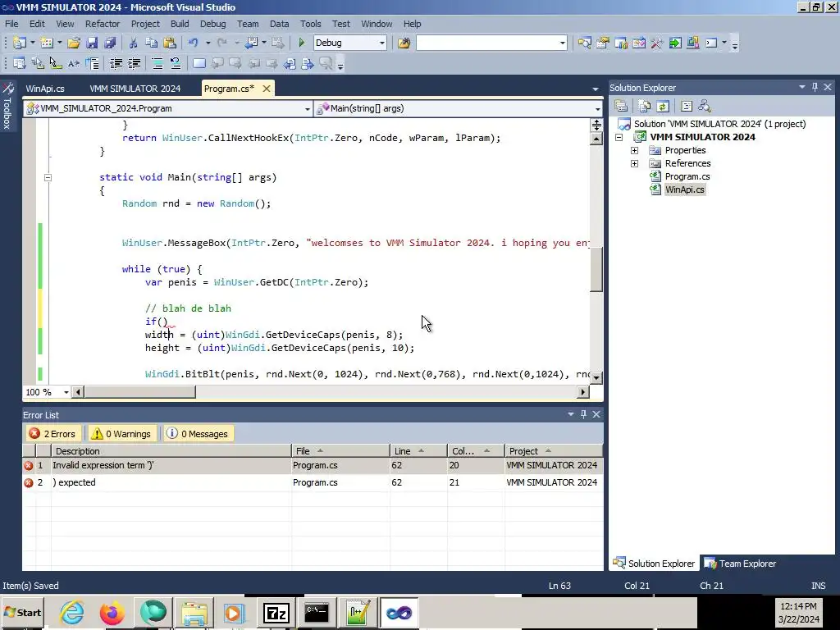Click View Code icon in Solution Explorer
Screen dimensions: 840x630
(687, 106)
